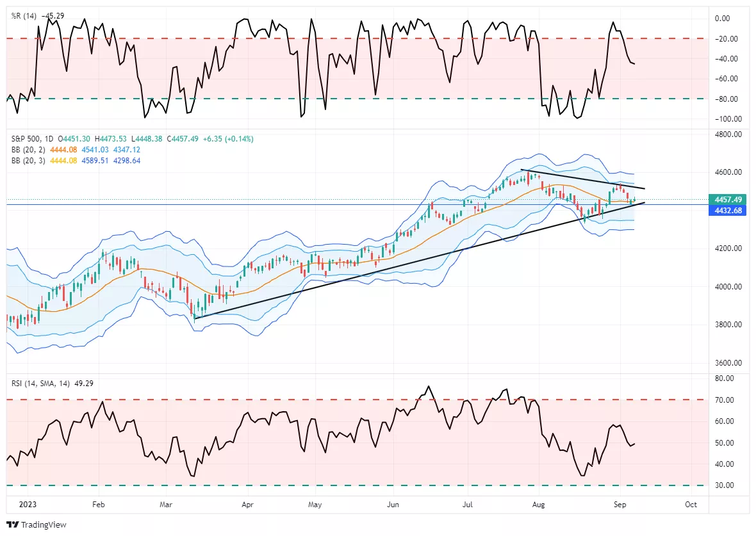Click the Aug label on time axis
Viewport: 756px width, 536px height.
(539, 504)
